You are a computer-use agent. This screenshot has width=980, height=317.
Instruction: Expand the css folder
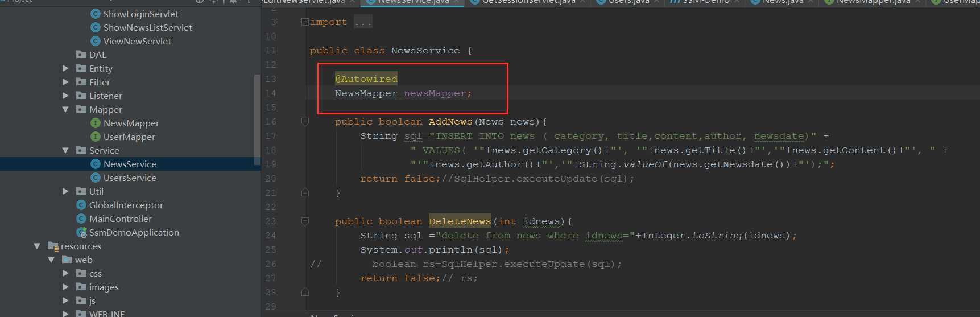(x=65, y=273)
